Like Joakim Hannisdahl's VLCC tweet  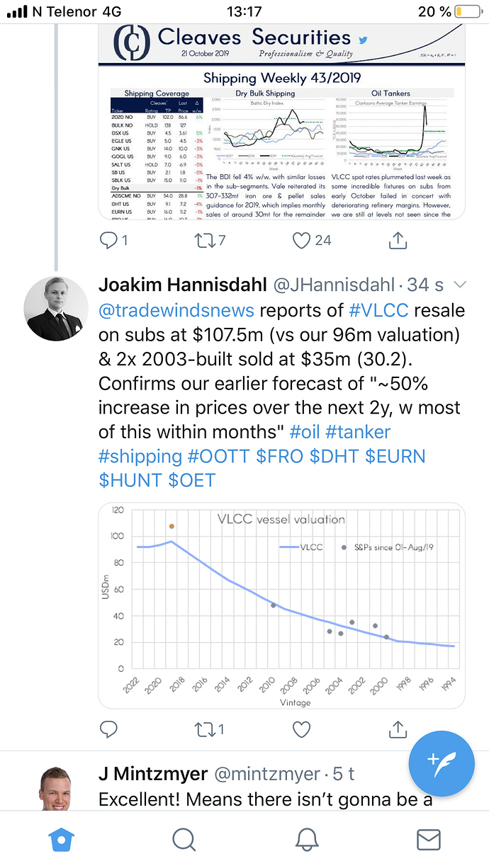[x=302, y=729]
